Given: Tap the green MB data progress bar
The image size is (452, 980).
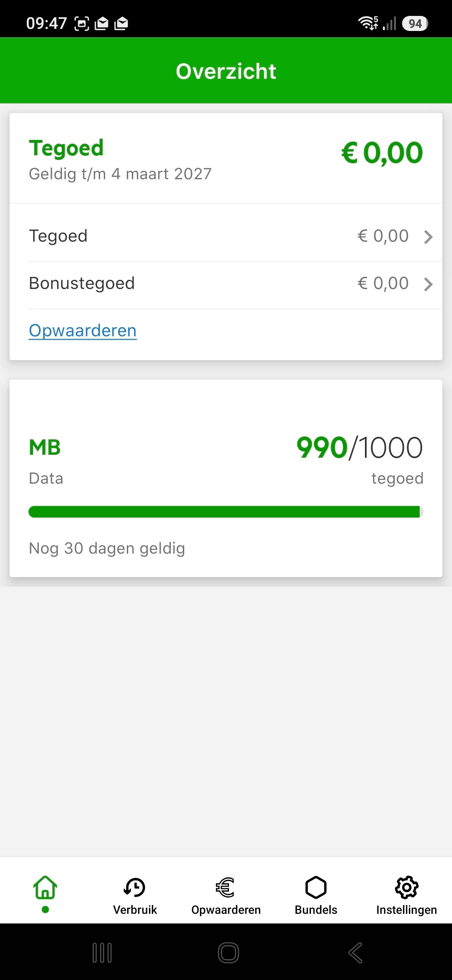Looking at the screenshot, I should 226,512.
